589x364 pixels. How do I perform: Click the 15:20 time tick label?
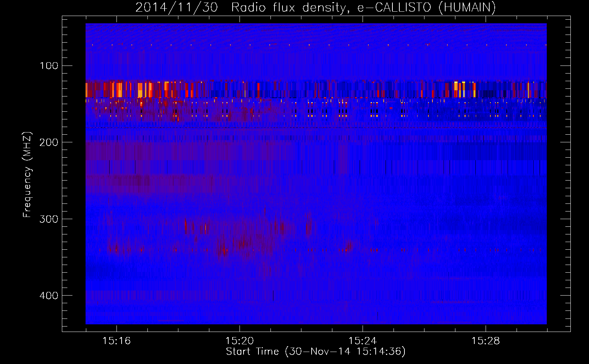point(240,341)
